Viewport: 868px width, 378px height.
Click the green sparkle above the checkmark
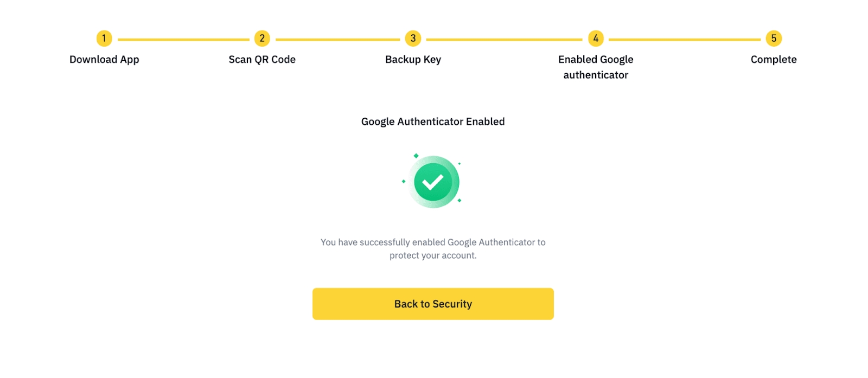pyautogui.click(x=416, y=156)
